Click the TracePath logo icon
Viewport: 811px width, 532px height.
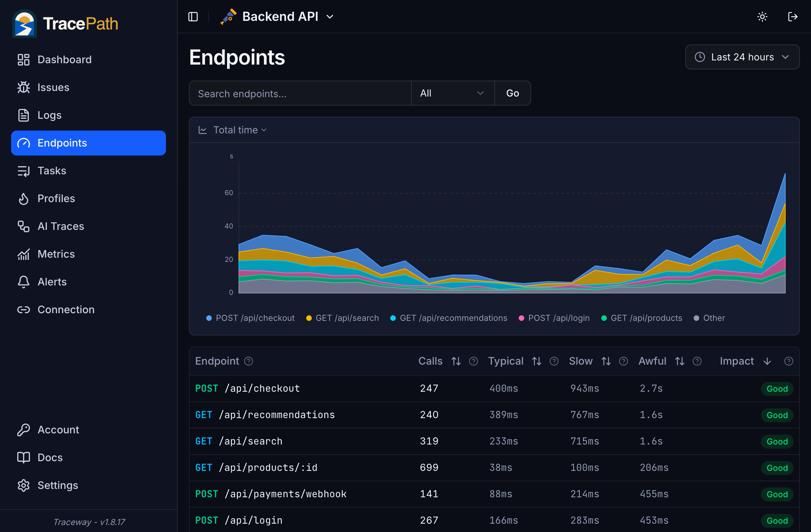coord(25,24)
